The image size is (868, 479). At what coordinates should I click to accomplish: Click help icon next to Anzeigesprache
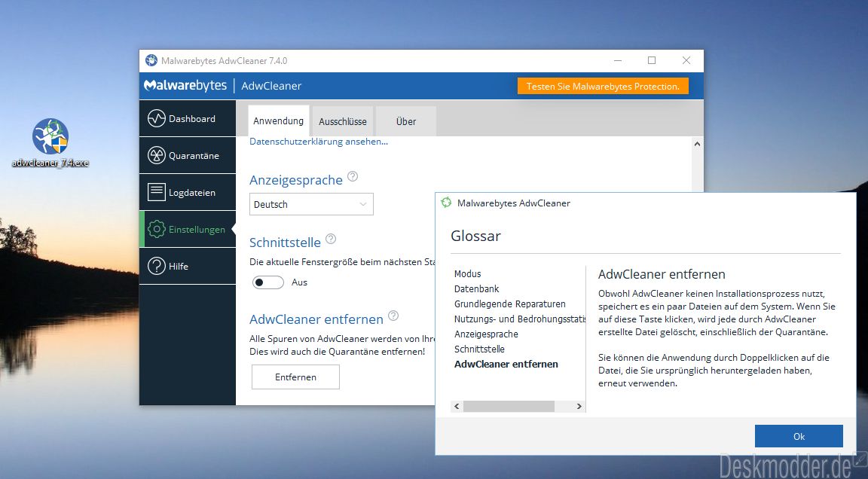353,176
